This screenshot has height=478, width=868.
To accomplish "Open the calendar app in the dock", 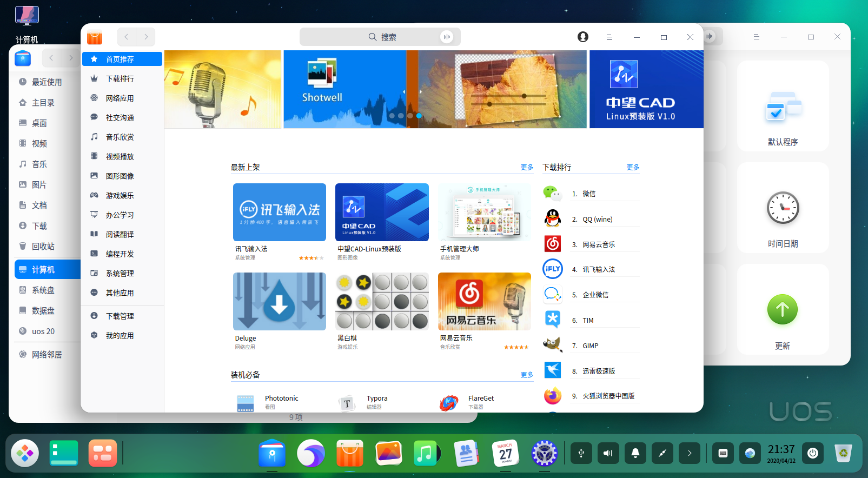I will point(506,453).
